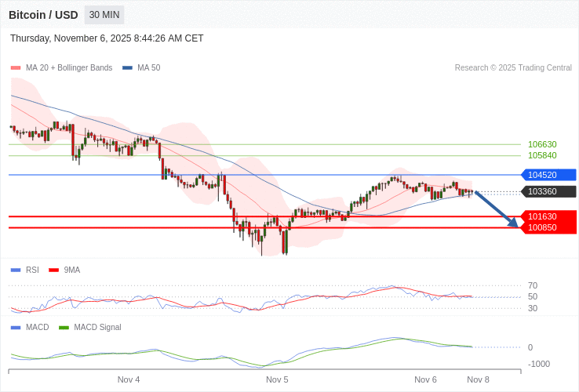Click the Nov 6 date axis label
Screen dimensions: 579x392
425,379
